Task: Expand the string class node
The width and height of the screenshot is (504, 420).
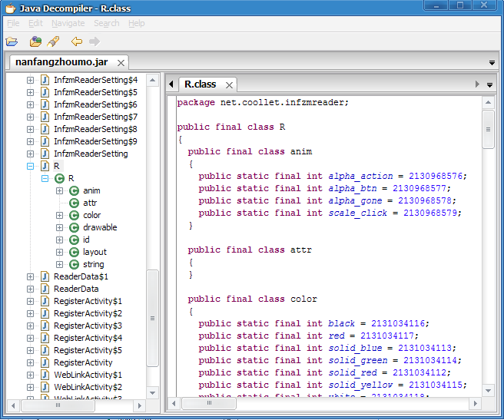Action: 59,264
